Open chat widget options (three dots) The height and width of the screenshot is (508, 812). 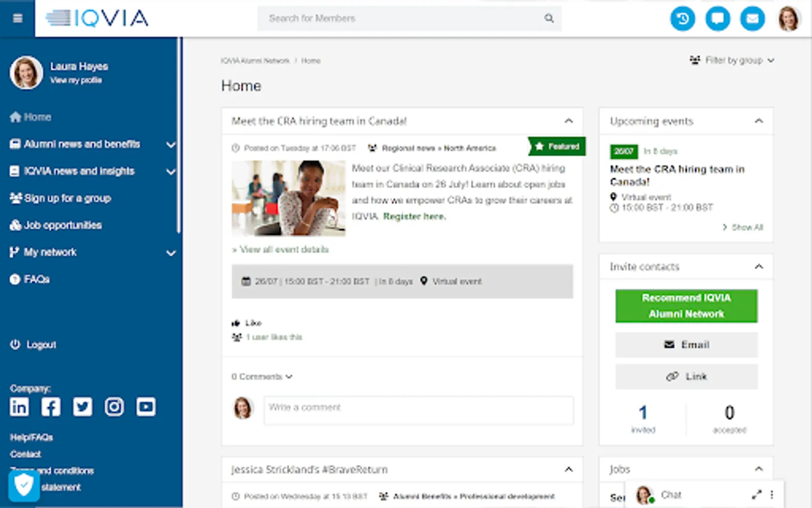[x=771, y=494]
